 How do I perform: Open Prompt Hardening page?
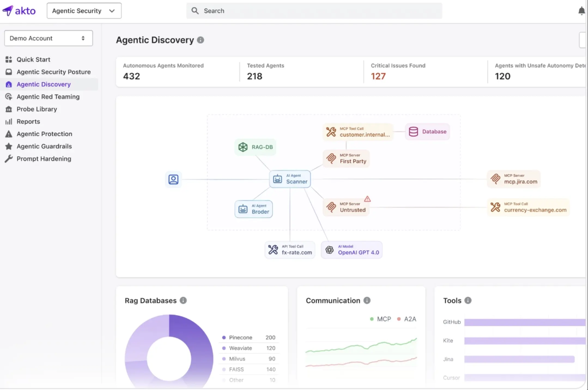(x=44, y=159)
